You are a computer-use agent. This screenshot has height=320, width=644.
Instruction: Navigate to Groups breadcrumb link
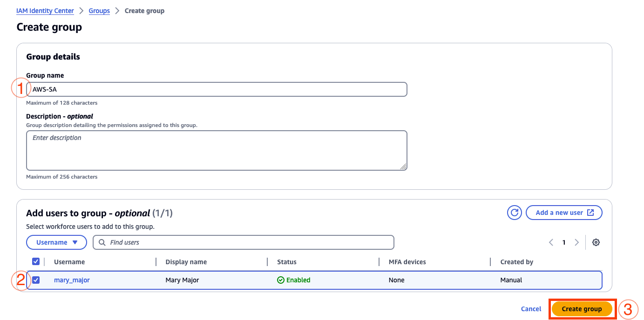(99, 11)
